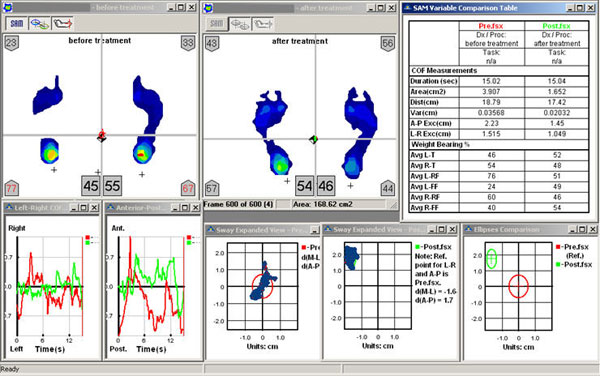This screenshot has width=600, height=376.
Task: Click green Post.fsx swatch in Post Sway view
Action: pos(417,247)
